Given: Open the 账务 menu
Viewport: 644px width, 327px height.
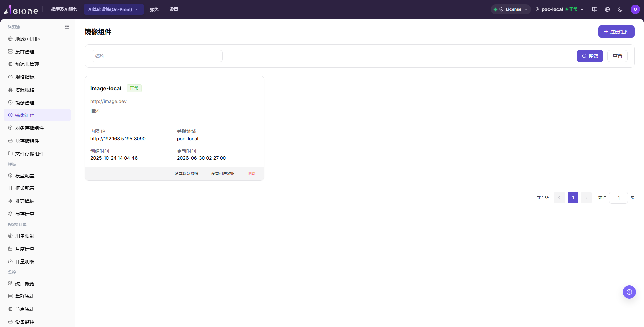Looking at the screenshot, I should (x=154, y=9).
